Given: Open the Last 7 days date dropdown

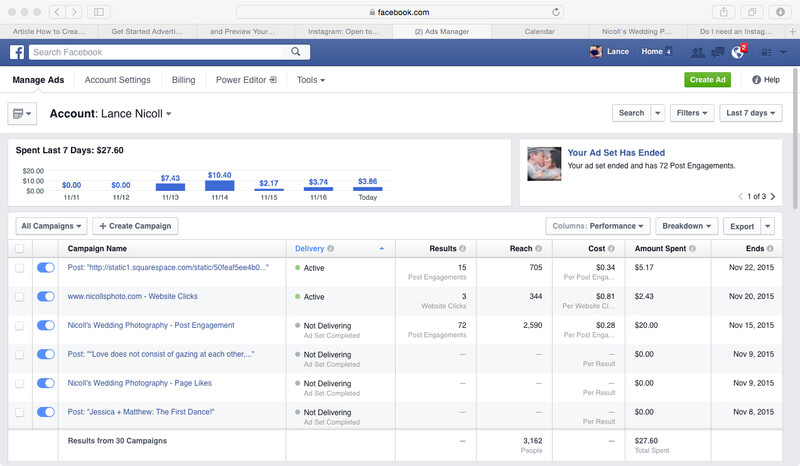Looking at the screenshot, I should (751, 113).
